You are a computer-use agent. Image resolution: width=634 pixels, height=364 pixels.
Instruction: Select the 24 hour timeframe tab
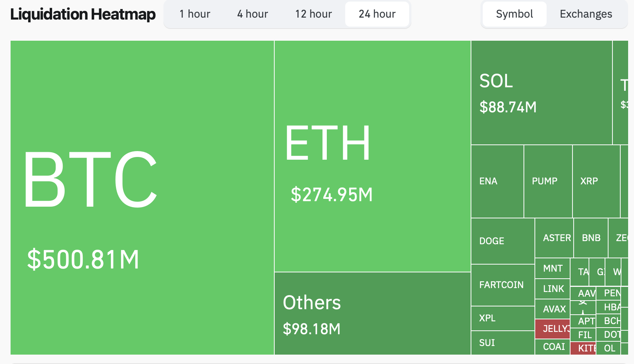coord(377,14)
